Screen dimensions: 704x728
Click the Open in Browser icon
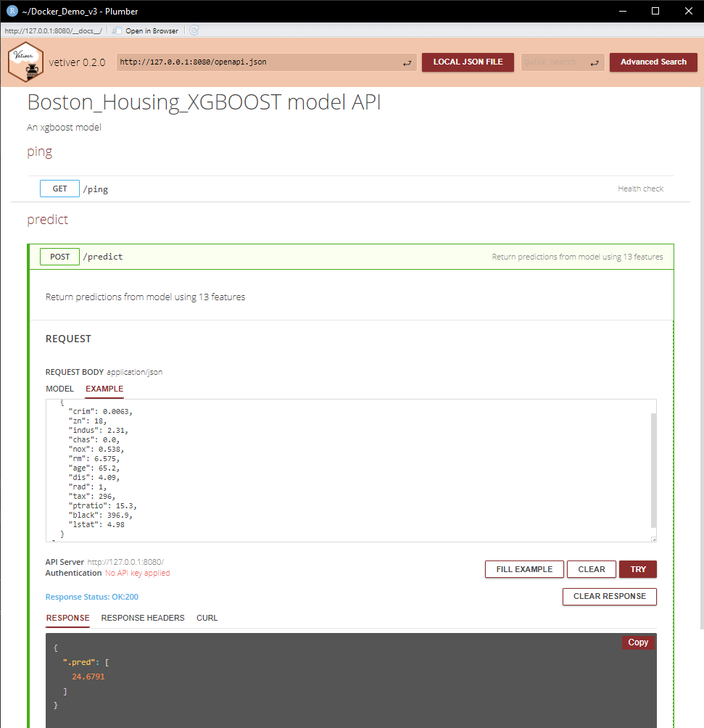pos(117,30)
